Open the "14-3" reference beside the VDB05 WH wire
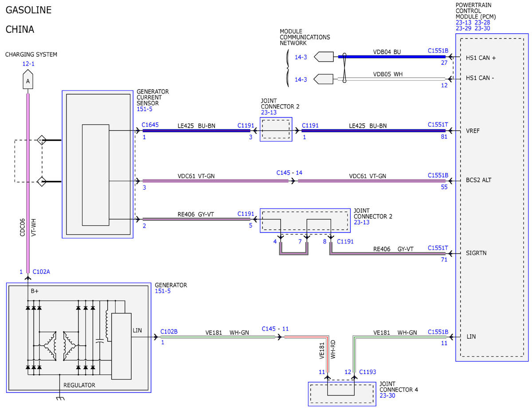The image size is (532, 411). [x=301, y=79]
